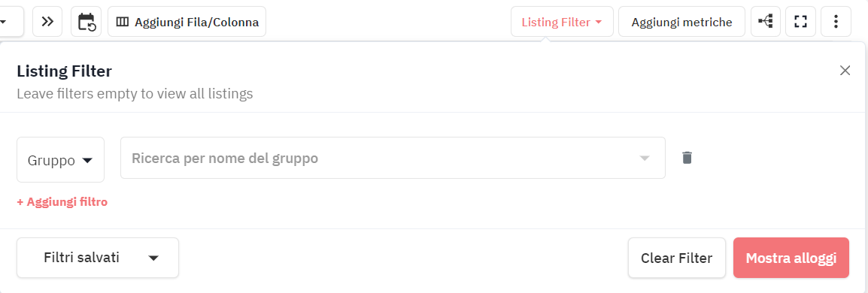868x293 pixels.
Task: Click the Aggiungi metriche button
Action: click(681, 22)
